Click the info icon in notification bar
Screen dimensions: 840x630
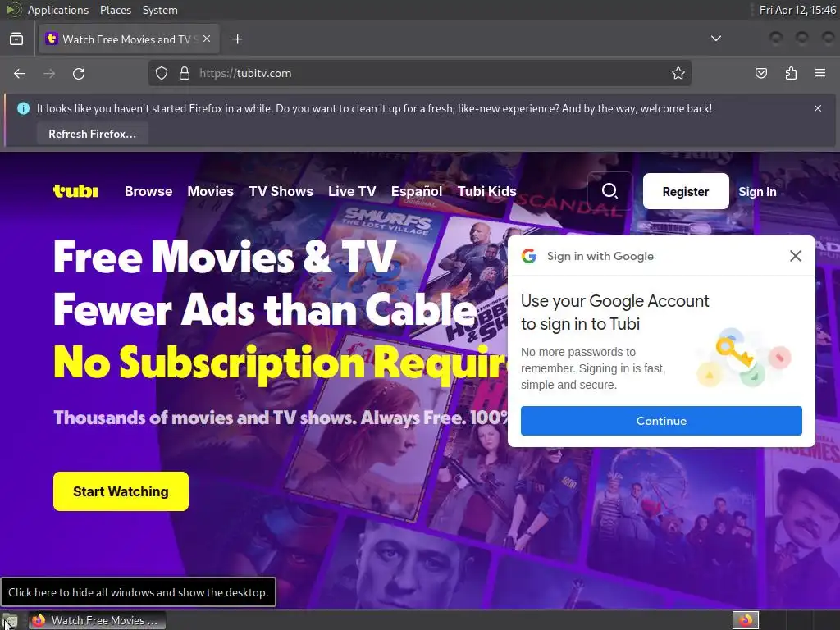coord(24,108)
